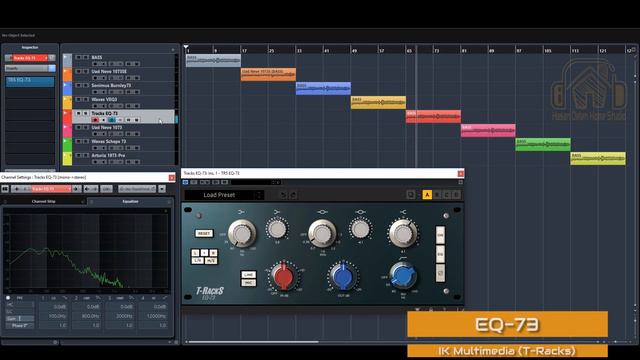Click the Inspector track name field

30,58
